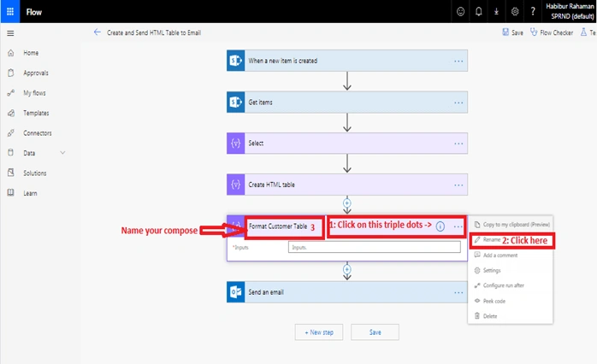Click the smiley feedback icon

[x=460, y=12]
